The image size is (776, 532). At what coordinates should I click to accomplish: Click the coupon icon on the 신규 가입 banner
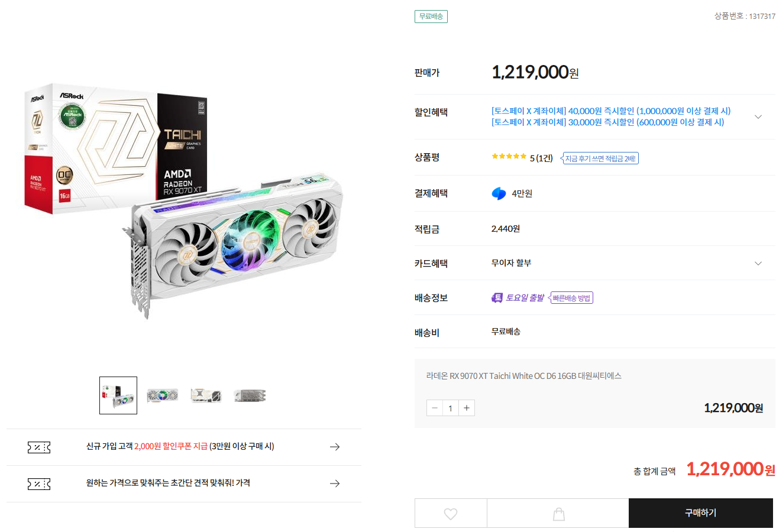click(x=38, y=447)
